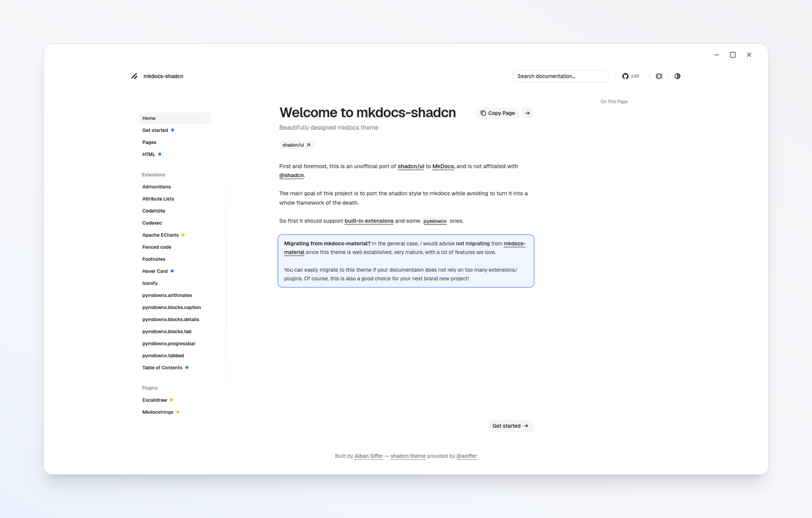Minimize the browser window
The image size is (812, 518).
click(717, 55)
